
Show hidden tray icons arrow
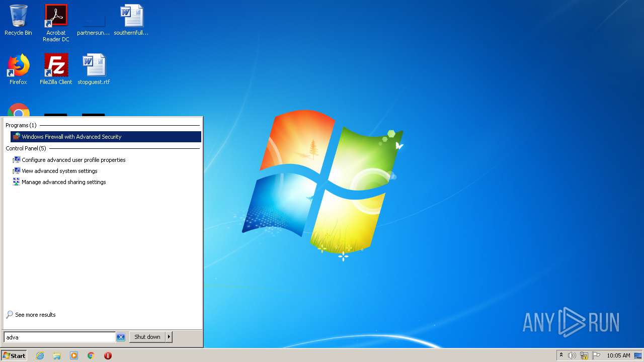[561, 355]
